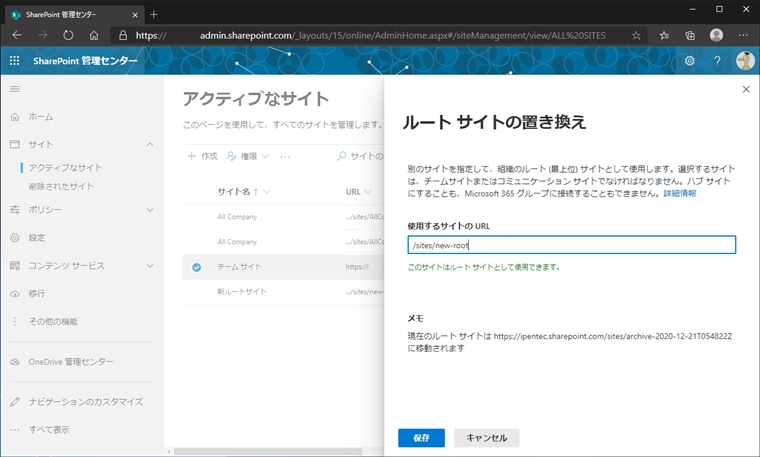Image resolution: width=760 pixels, height=457 pixels.
Task: Open 設定 in sidebar
Action: pyautogui.click(x=37, y=237)
